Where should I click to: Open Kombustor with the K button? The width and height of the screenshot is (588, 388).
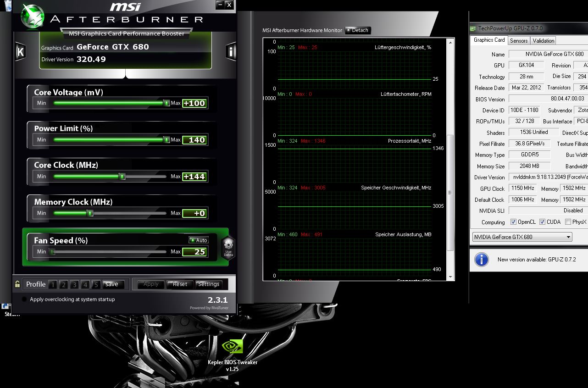point(20,52)
